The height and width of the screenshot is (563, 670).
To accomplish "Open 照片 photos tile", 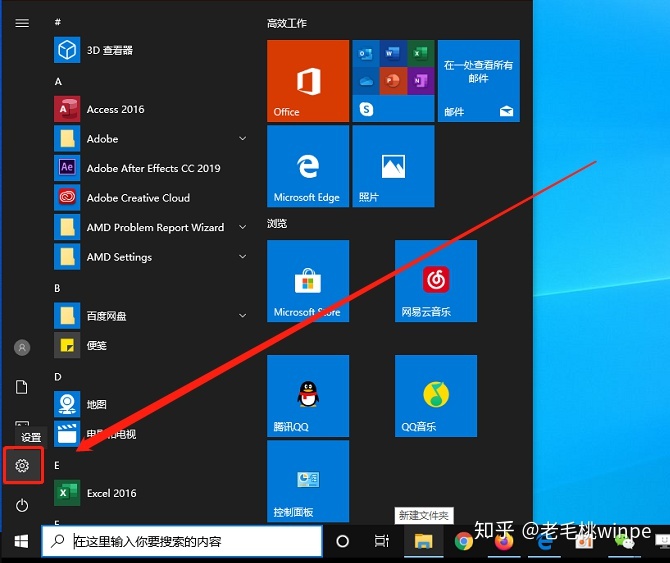I will (394, 166).
